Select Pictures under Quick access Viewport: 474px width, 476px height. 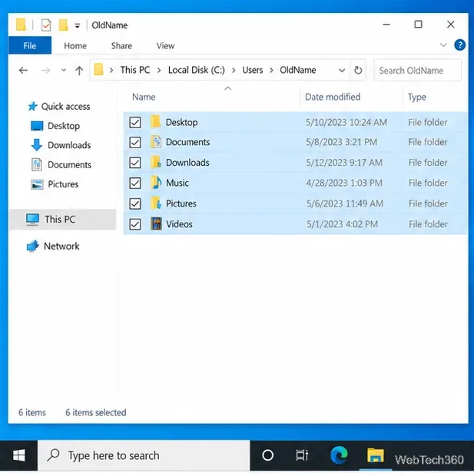point(55,184)
